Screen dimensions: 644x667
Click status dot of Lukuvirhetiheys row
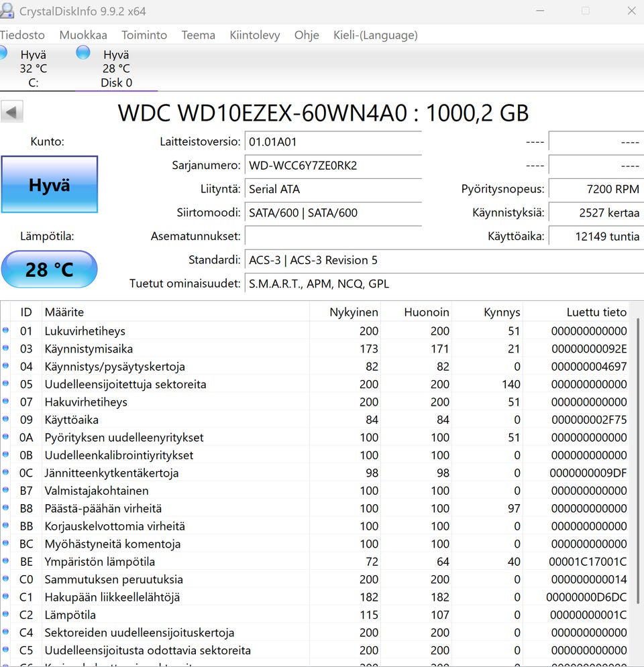(x=5, y=330)
